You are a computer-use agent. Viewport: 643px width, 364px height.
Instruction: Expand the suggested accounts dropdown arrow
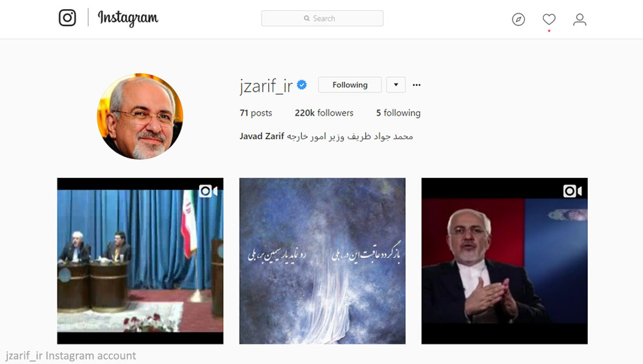(396, 85)
